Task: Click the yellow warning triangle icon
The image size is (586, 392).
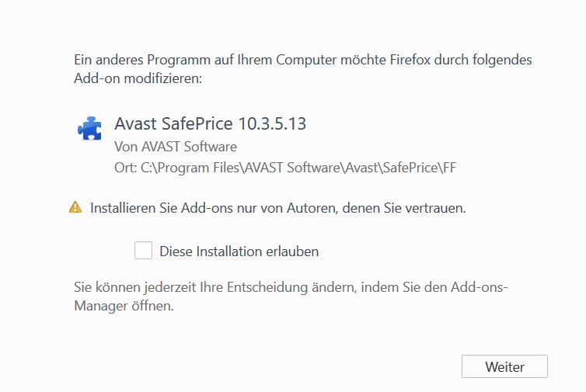Action: click(75, 207)
